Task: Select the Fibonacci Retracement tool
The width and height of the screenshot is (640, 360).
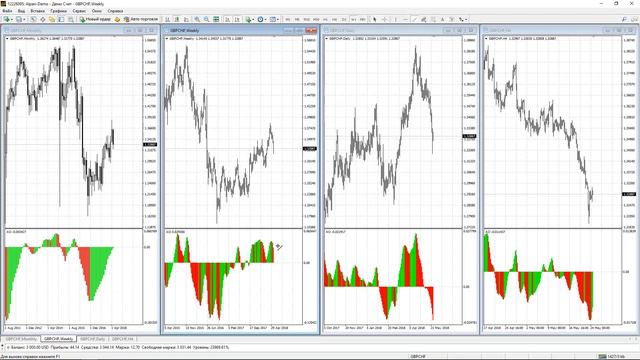Action: point(433,19)
